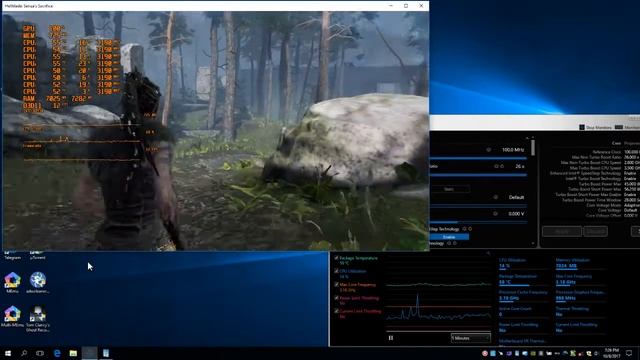
Task: Click the taskbar clock and date
Action: click(x=611, y=353)
